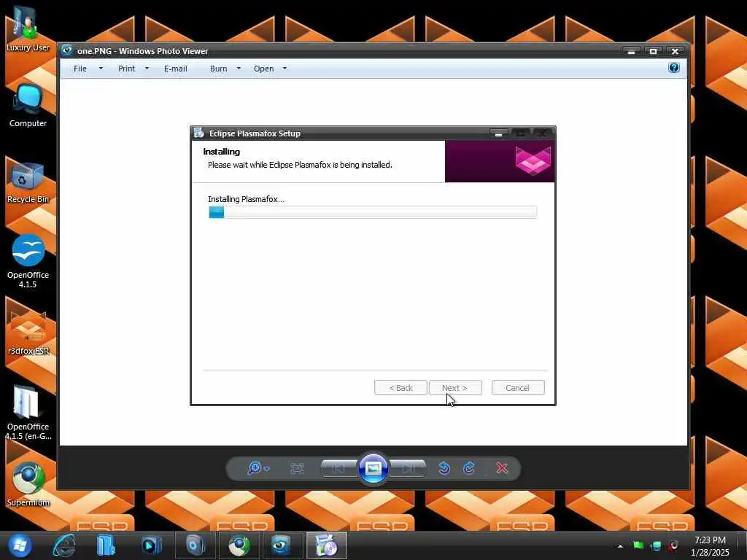
Task: Expand the Print dropdown arrow
Action: click(147, 69)
